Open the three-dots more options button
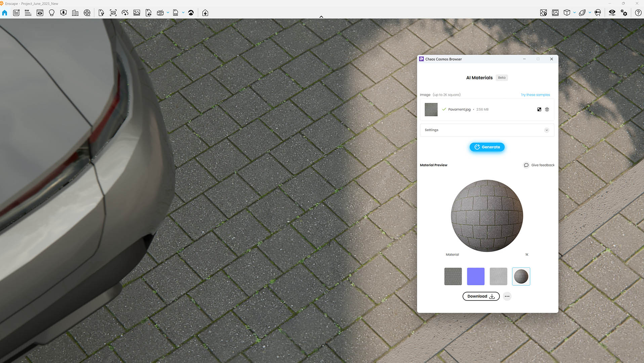Screen dimensions: 644x363 click(507, 296)
